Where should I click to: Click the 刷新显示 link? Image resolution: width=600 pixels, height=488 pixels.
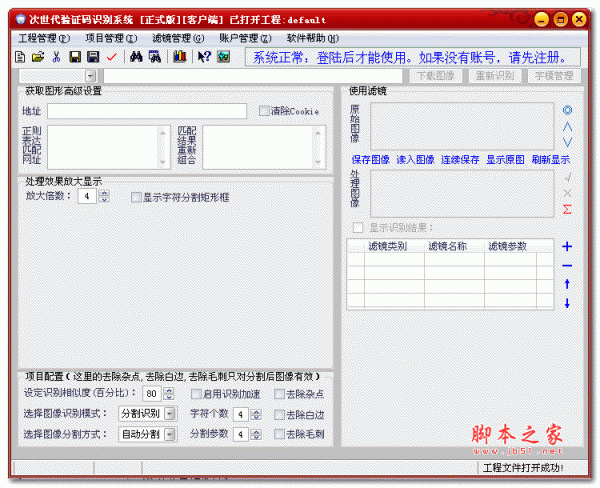(x=551, y=160)
